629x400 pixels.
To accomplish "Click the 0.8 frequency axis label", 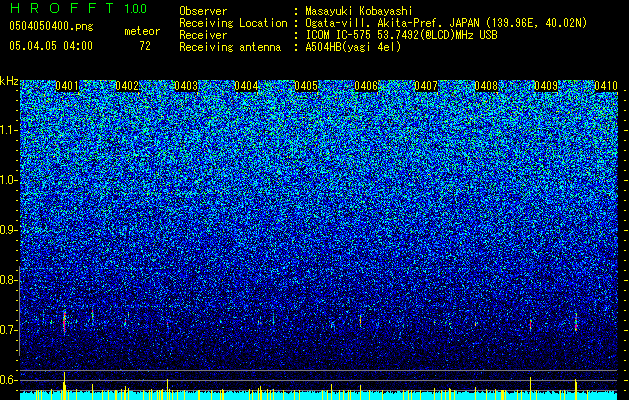I will pyautogui.click(x=9, y=280).
